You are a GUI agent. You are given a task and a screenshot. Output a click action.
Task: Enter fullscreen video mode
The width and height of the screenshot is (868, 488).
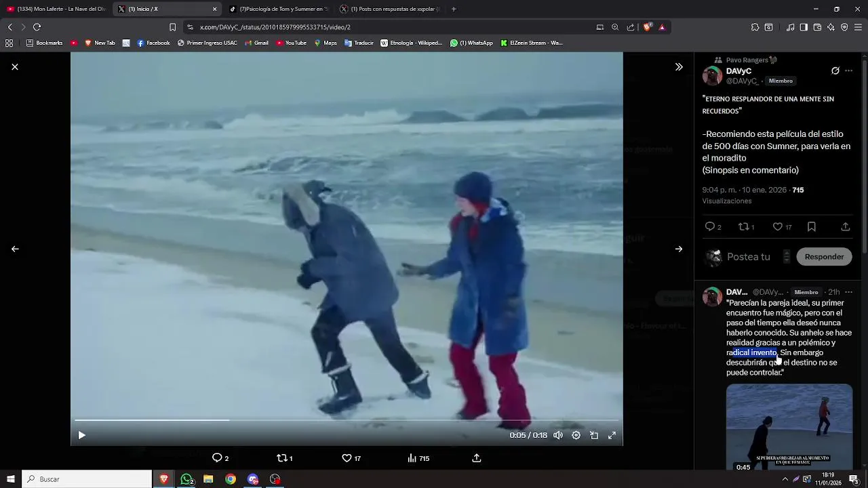coord(612,435)
